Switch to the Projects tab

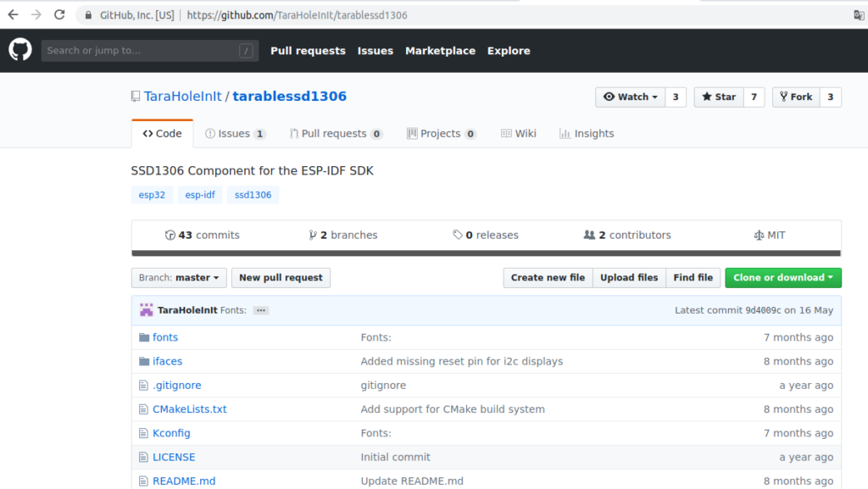[441, 133]
